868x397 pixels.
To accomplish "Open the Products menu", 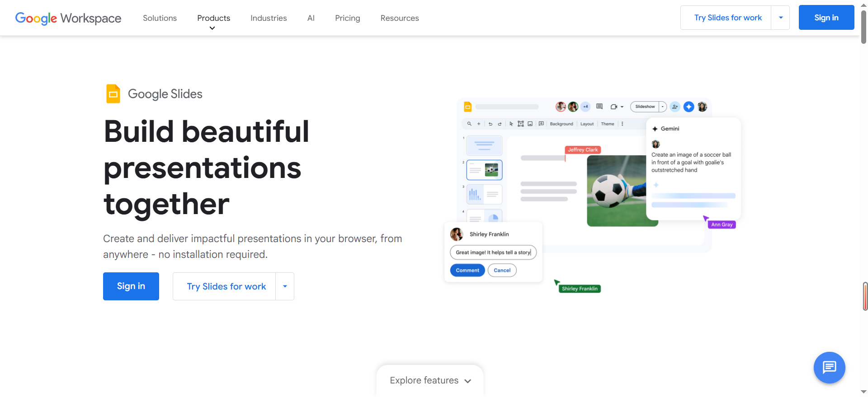I will coord(213,18).
